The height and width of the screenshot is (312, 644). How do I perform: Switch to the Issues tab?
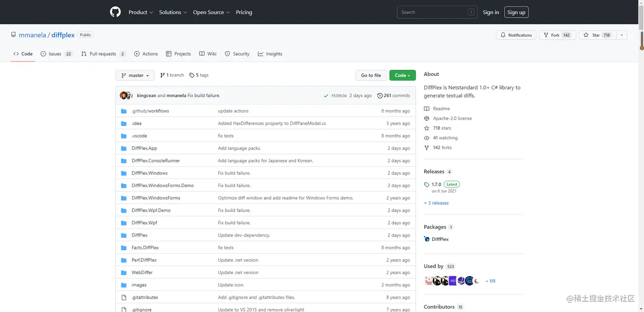pos(57,54)
